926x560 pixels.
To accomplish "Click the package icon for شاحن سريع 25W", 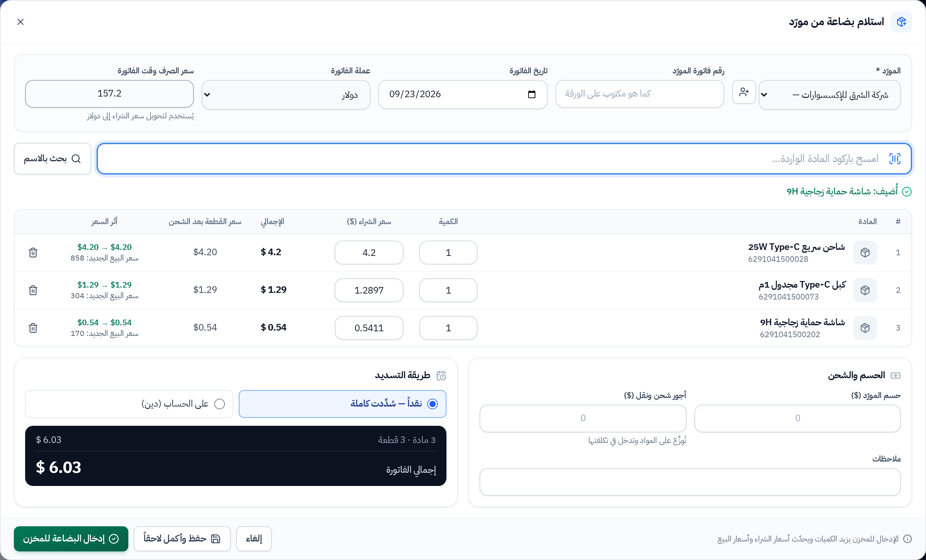I will click(865, 252).
